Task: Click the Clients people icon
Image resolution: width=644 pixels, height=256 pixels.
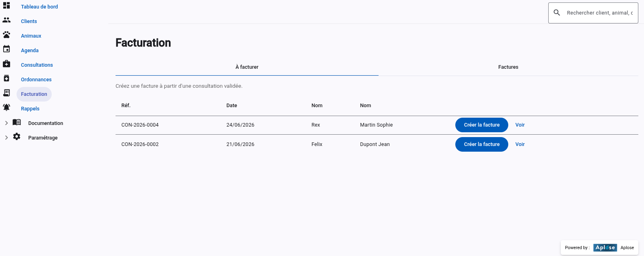Action: click(6, 20)
